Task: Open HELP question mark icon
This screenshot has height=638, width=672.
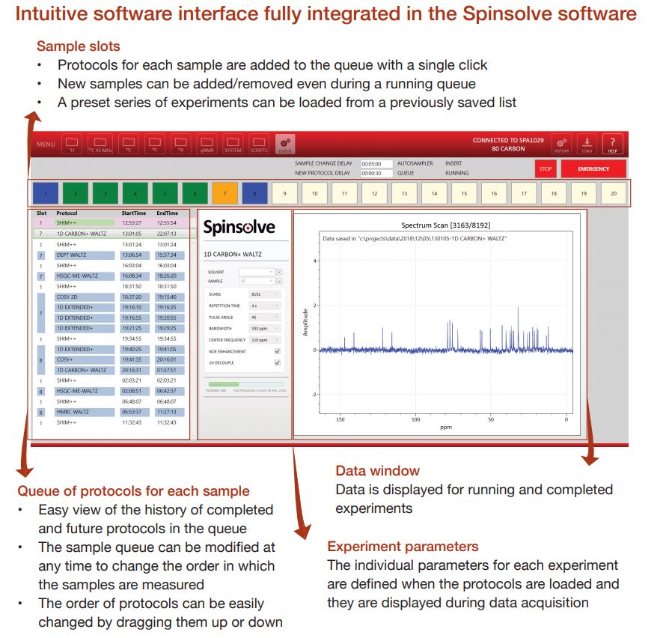Action: tap(612, 144)
